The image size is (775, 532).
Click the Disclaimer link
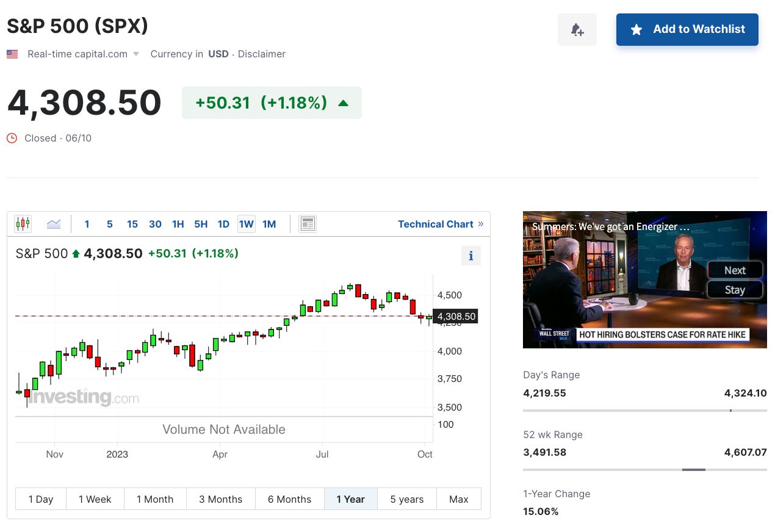(x=262, y=54)
